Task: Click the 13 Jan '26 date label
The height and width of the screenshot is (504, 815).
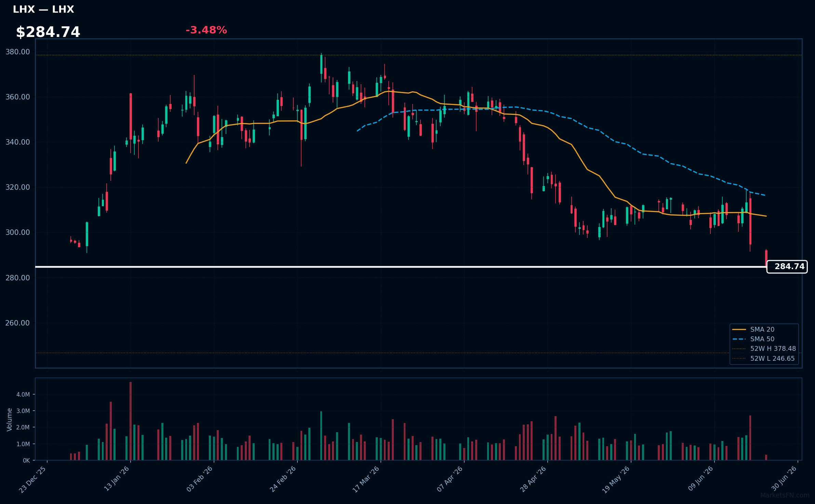Action: point(116,479)
